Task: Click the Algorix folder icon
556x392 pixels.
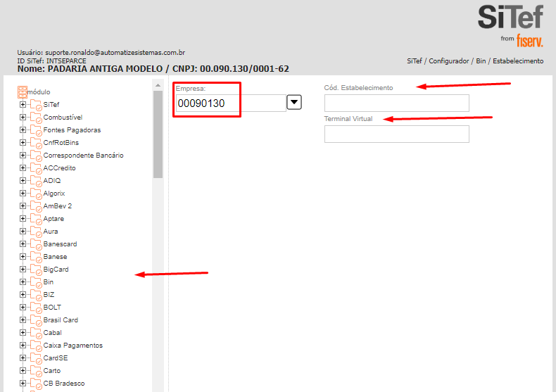Action: click(36, 194)
